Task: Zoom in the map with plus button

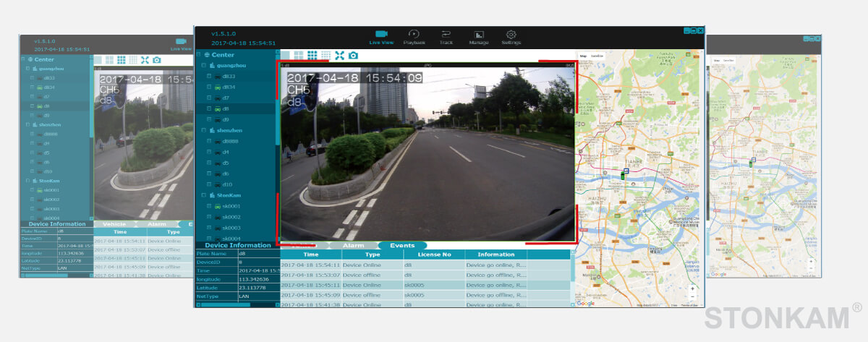Action: [693, 288]
